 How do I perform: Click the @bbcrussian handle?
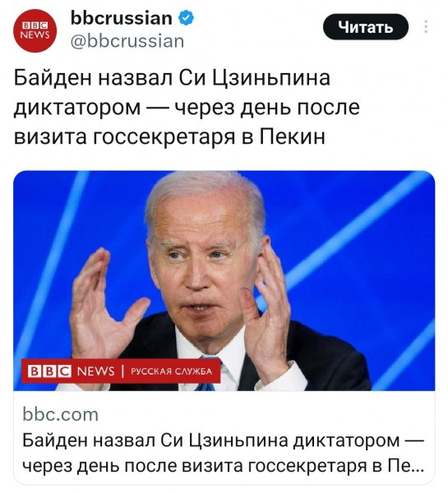pos(127,41)
